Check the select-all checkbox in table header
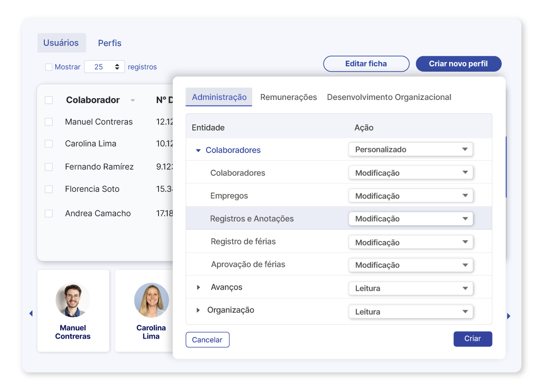 [49, 100]
